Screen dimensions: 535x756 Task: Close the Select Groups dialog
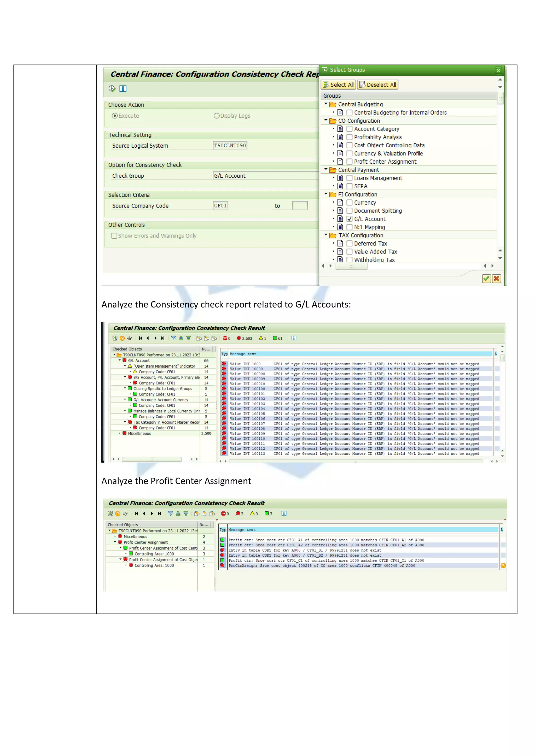(498, 70)
